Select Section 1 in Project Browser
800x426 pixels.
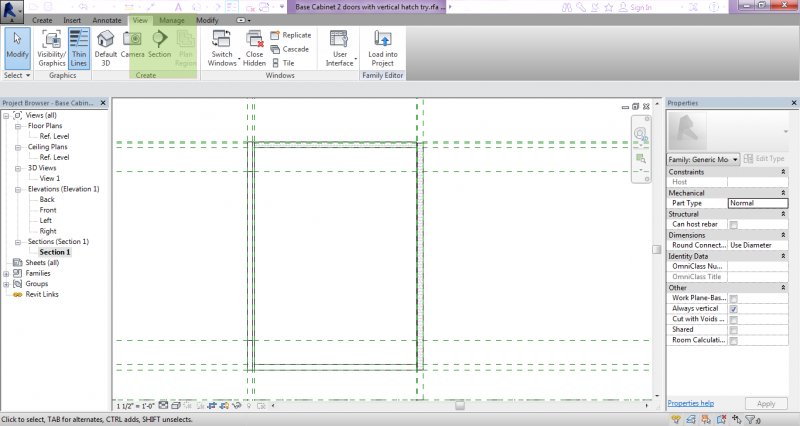(55, 252)
